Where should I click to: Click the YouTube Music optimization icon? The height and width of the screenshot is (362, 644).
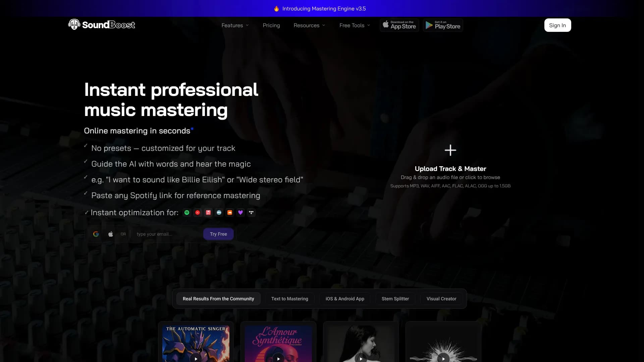click(x=198, y=213)
